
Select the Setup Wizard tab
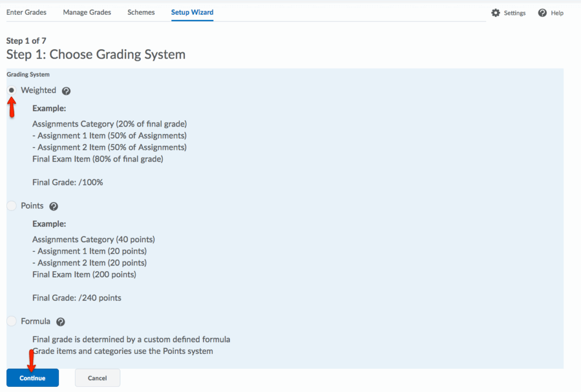point(192,12)
